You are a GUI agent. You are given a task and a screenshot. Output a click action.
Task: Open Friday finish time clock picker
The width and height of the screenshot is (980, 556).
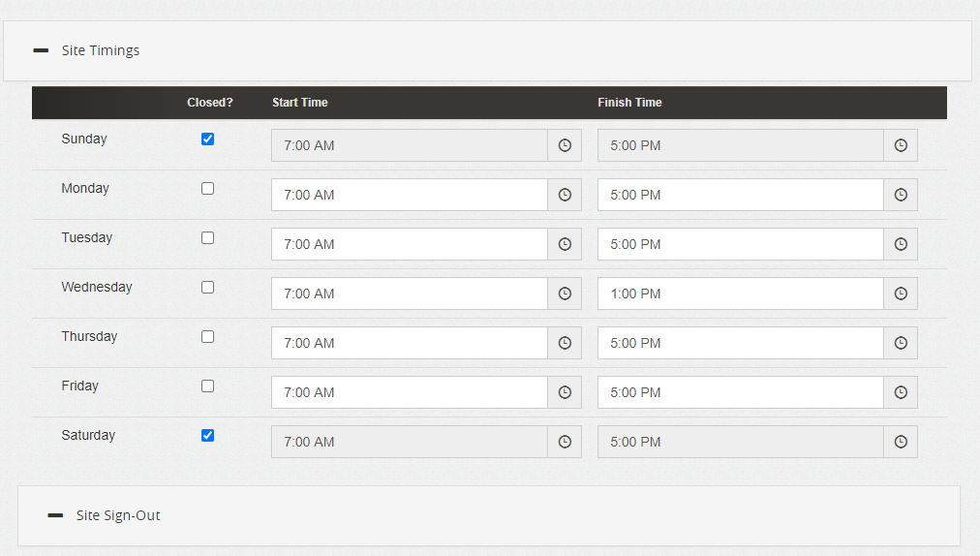pos(901,392)
